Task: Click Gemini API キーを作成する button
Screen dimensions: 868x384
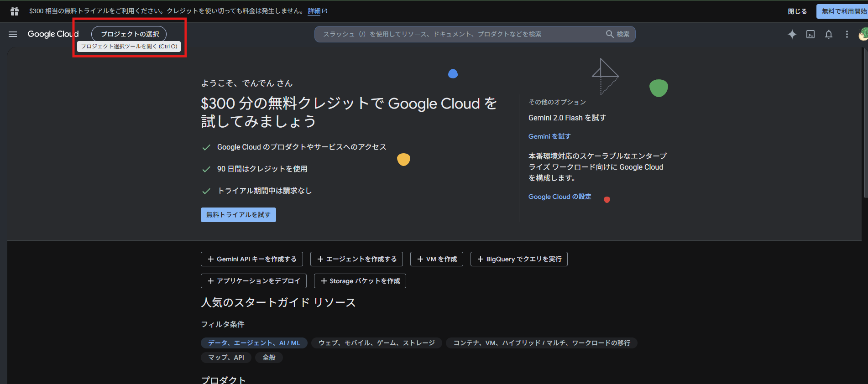Action: (x=252, y=259)
